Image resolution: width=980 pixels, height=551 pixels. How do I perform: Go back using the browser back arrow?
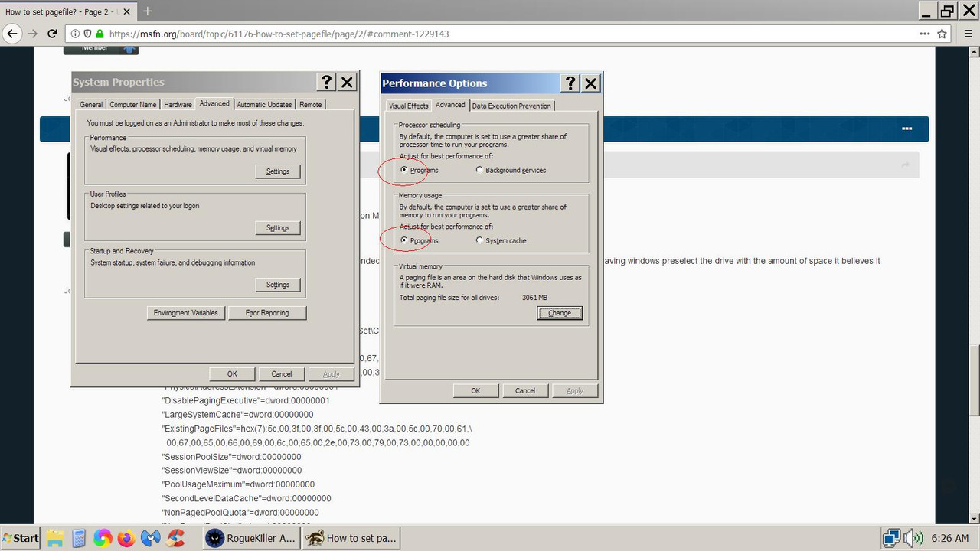(x=12, y=34)
